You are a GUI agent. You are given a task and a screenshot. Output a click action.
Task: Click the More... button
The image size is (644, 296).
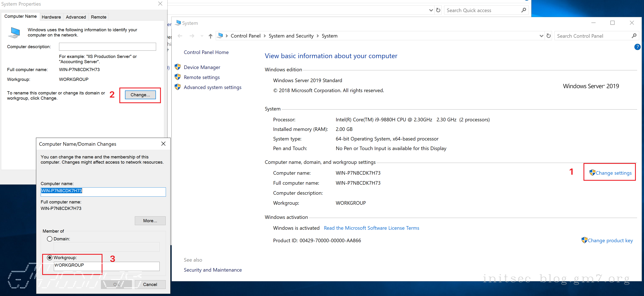(x=150, y=221)
